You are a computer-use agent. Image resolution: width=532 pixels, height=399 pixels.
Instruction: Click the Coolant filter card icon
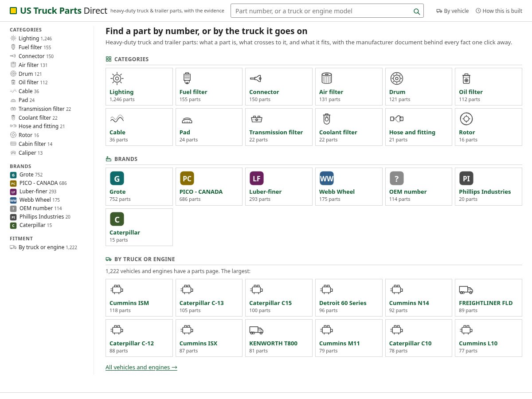pos(326,119)
